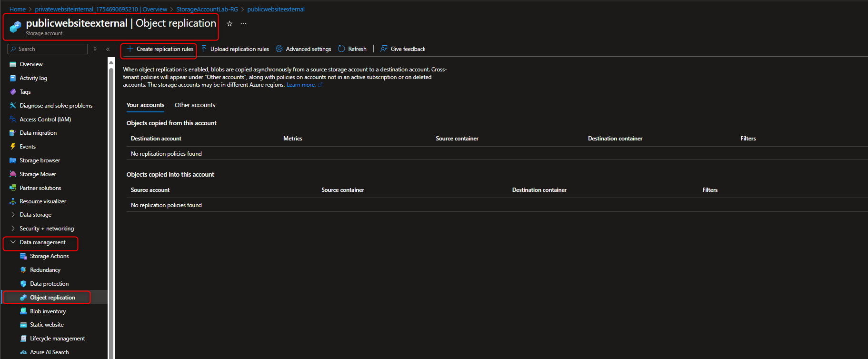Open Advanced settings

(x=303, y=49)
